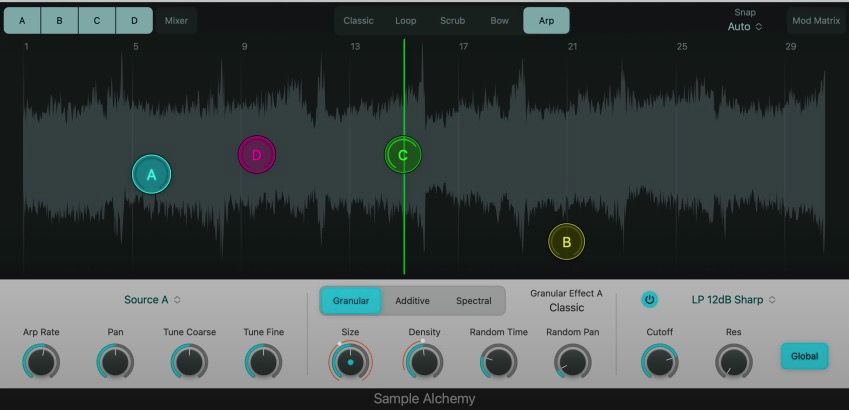The width and height of the screenshot is (849, 410).
Task: Open the Source A dropdown
Action: [152, 299]
